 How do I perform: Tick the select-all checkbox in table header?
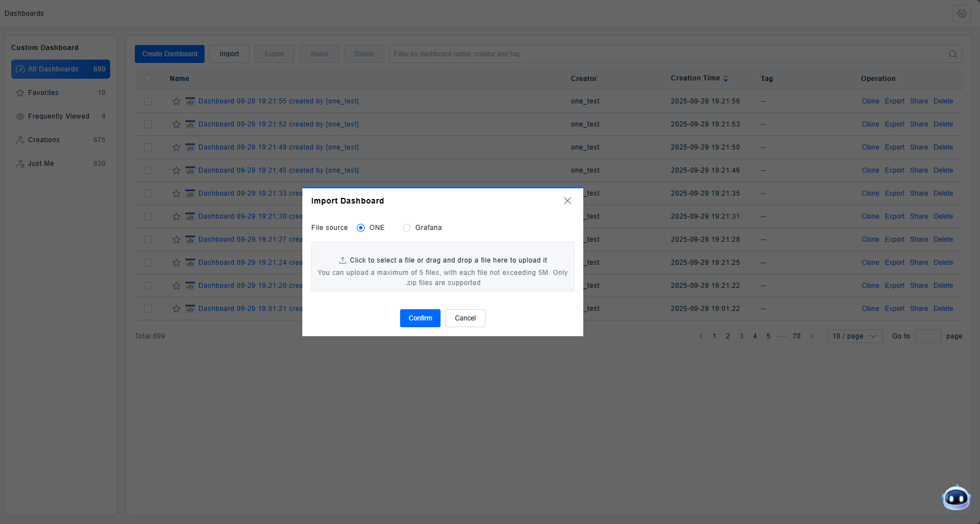[148, 79]
